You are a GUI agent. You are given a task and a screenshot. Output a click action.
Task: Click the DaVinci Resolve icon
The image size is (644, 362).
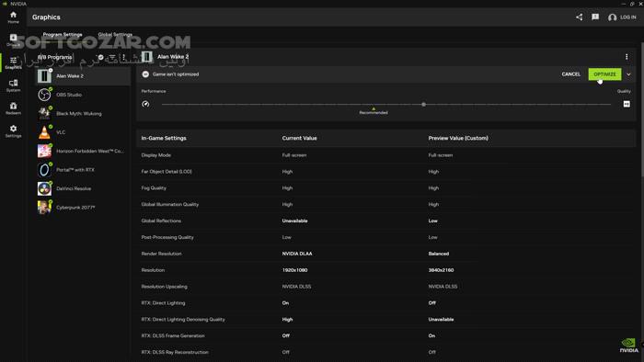44,188
